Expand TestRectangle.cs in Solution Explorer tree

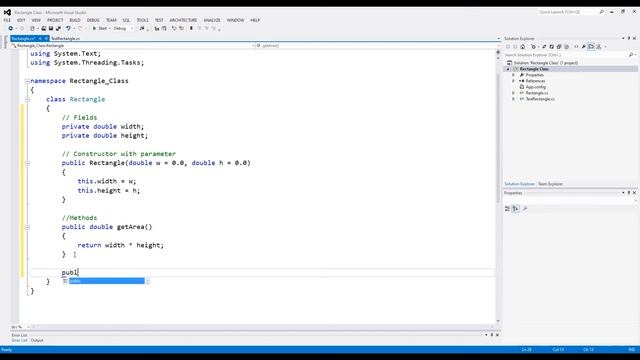pos(514,99)
